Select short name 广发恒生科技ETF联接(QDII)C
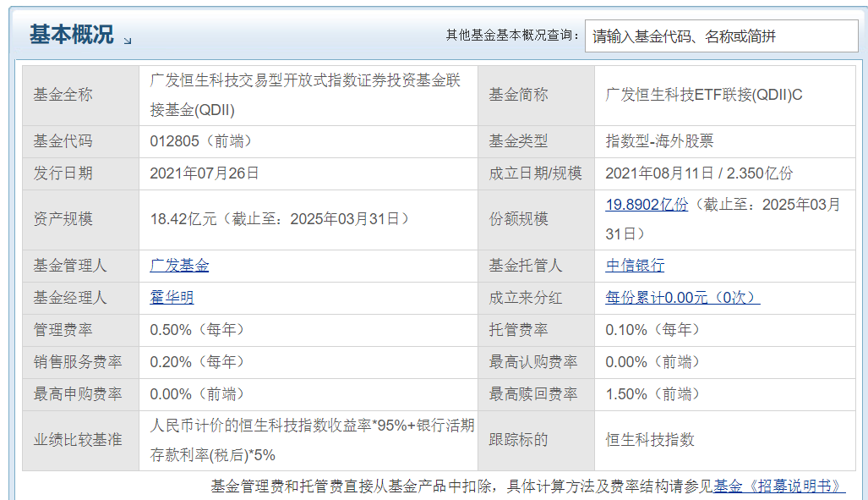The image size is (868, 500). tap(703, 95)
